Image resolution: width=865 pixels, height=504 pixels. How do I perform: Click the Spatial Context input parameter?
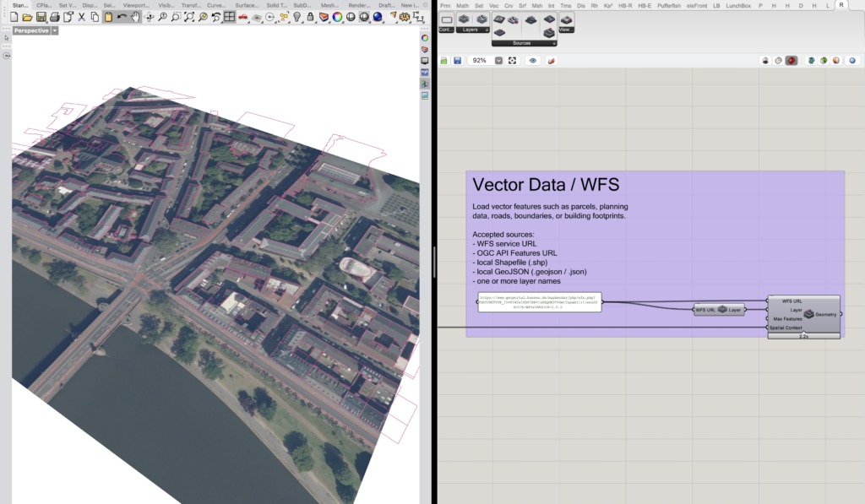(786, 328)
